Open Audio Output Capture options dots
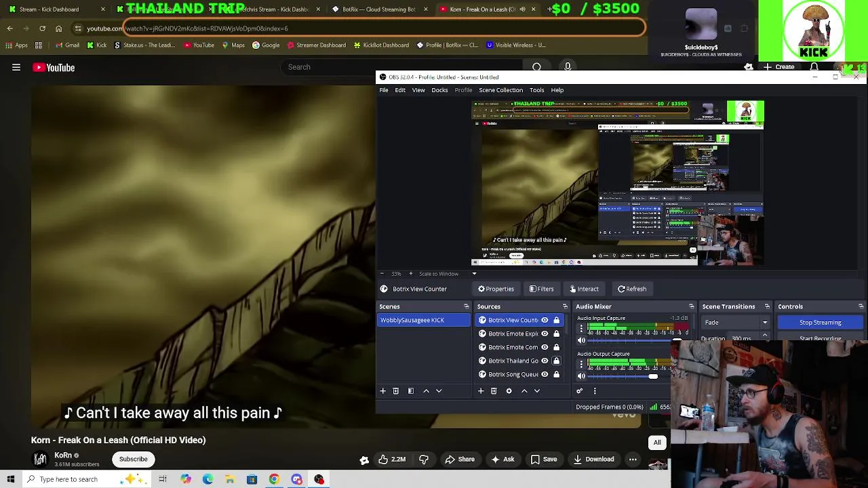 coord(581,365)
